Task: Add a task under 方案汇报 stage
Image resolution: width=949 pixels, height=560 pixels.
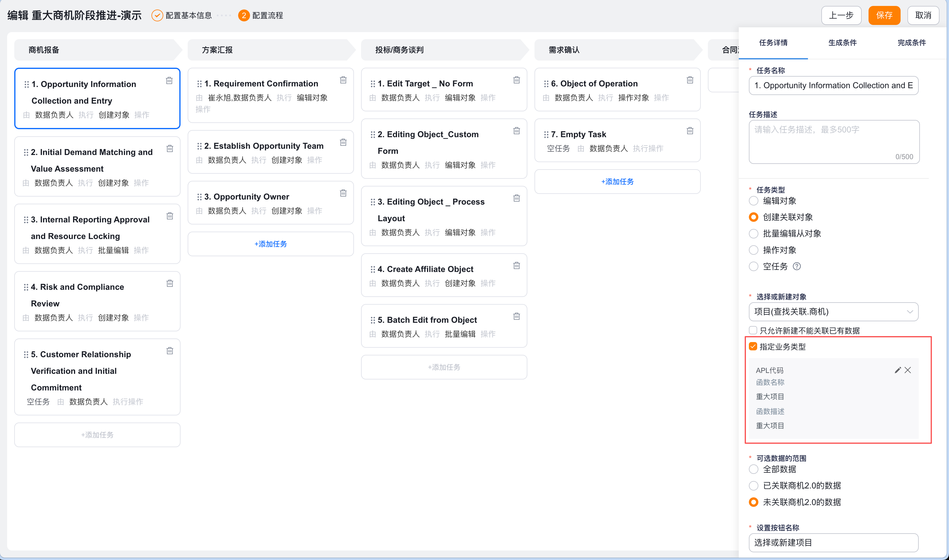Action: (x=271, y=244)
